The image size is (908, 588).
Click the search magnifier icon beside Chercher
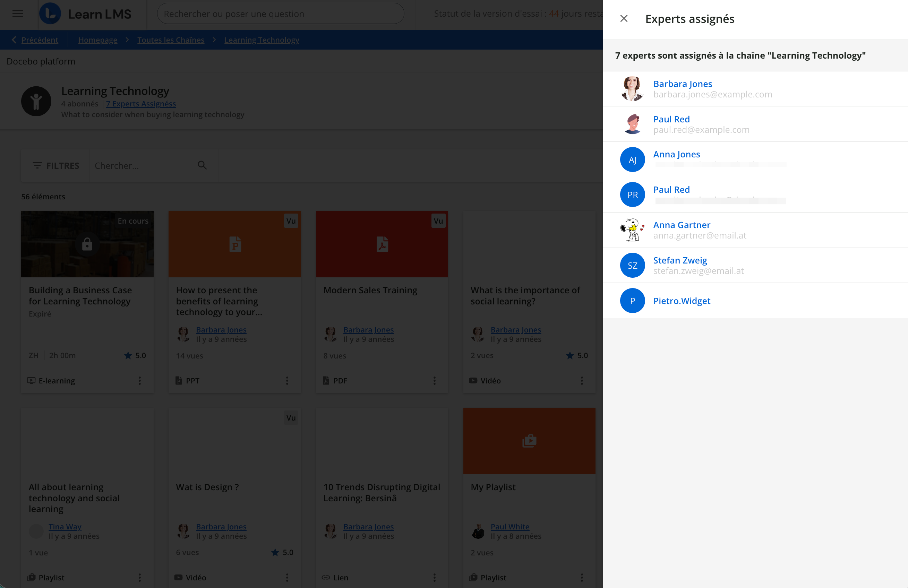pyautogui.click(x=202, y=165)
